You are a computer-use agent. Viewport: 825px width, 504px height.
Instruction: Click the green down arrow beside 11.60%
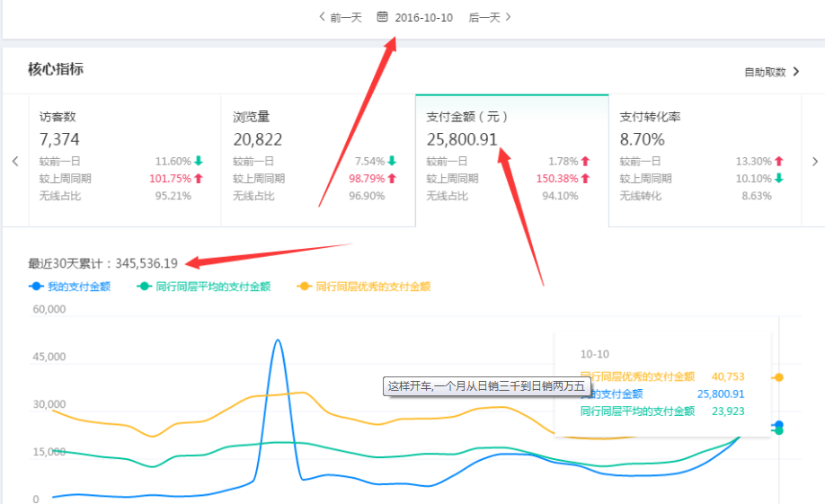point(199,161)
